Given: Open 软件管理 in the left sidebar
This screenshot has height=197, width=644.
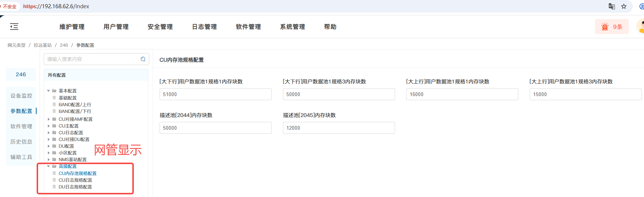Looking at the screenshot, I should click(21, 126).
